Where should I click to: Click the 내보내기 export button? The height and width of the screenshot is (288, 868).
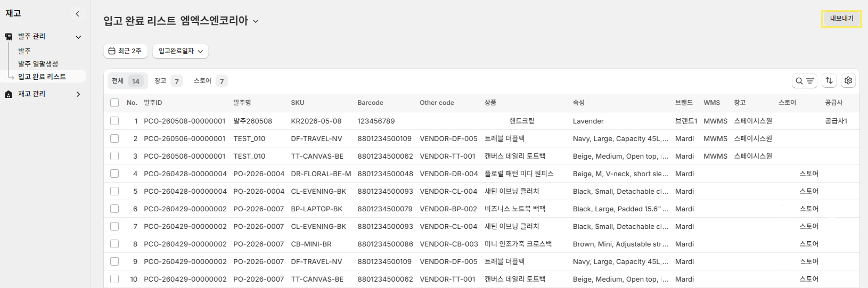point(841,19)
